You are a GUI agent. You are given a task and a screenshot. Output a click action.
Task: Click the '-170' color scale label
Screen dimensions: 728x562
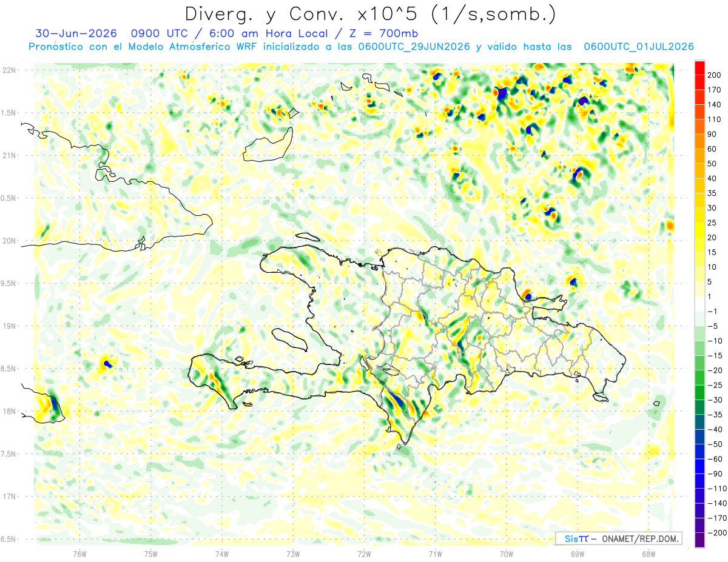point(716,518)
